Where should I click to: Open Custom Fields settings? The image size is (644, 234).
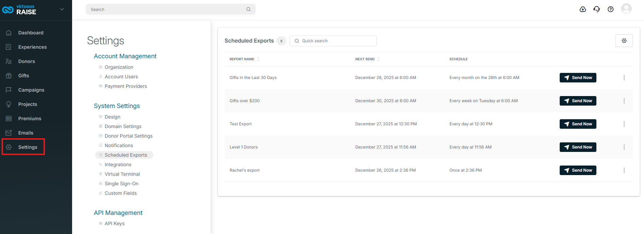pos(120,193)
